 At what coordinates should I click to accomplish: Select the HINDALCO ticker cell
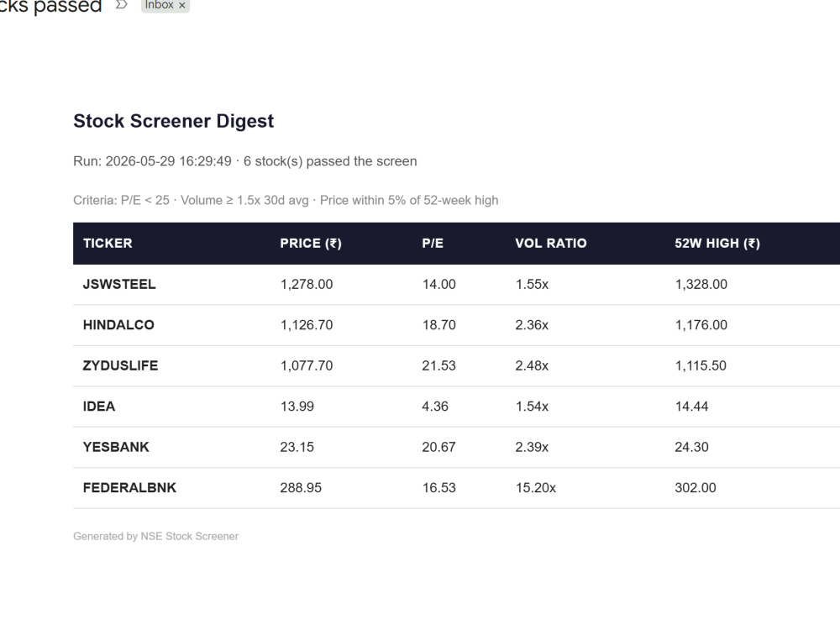(118, 325)
